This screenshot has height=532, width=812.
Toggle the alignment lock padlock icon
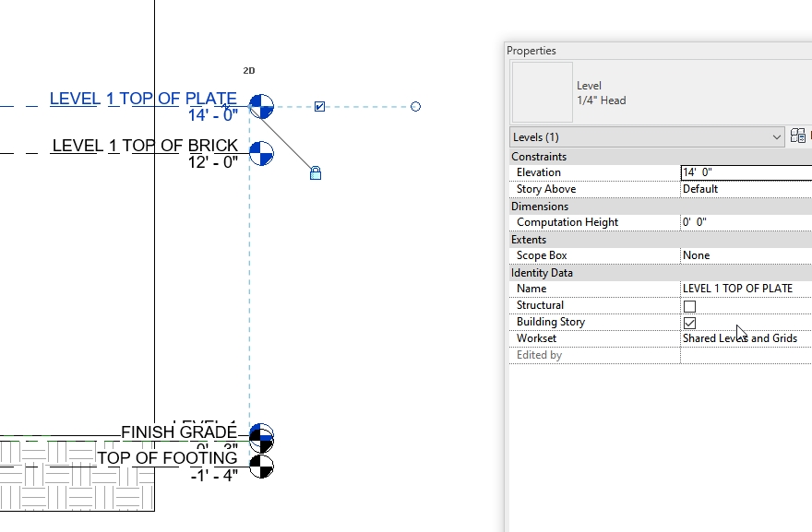pyautogui.click(x=316, y=172)
